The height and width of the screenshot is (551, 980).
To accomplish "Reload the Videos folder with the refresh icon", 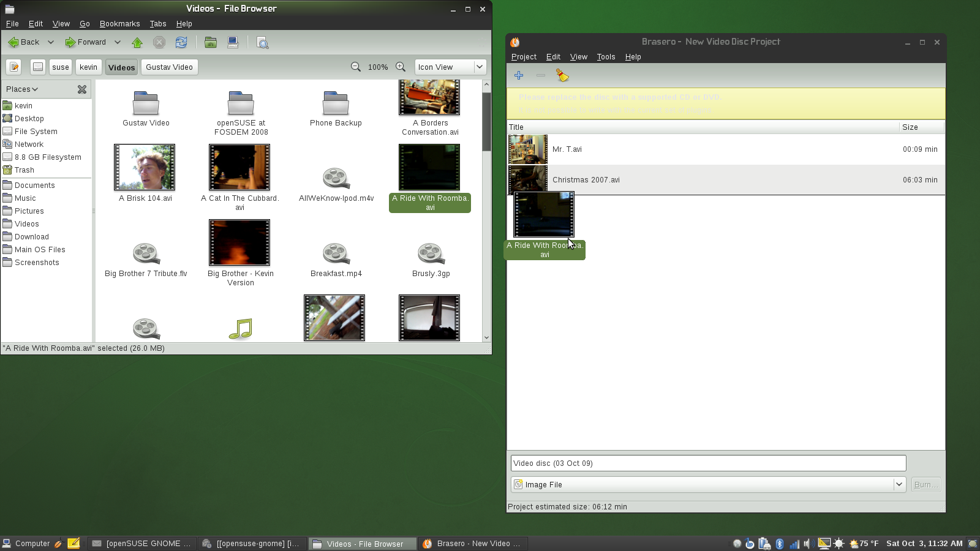I will [x=181, y=42].
